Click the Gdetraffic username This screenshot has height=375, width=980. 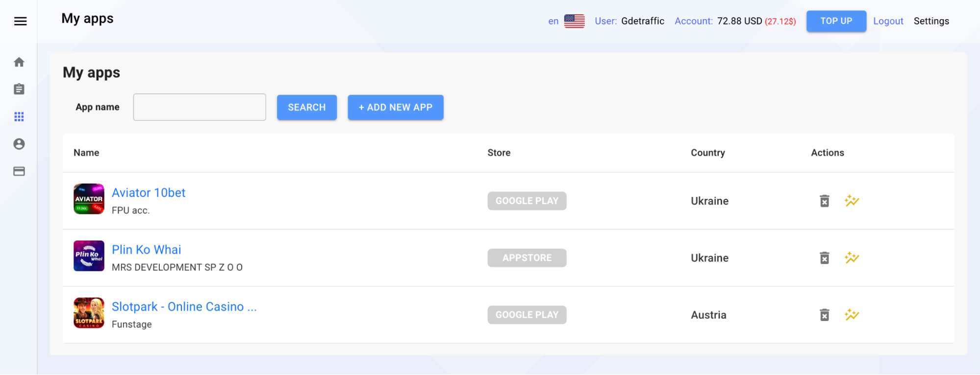(643, 21)
